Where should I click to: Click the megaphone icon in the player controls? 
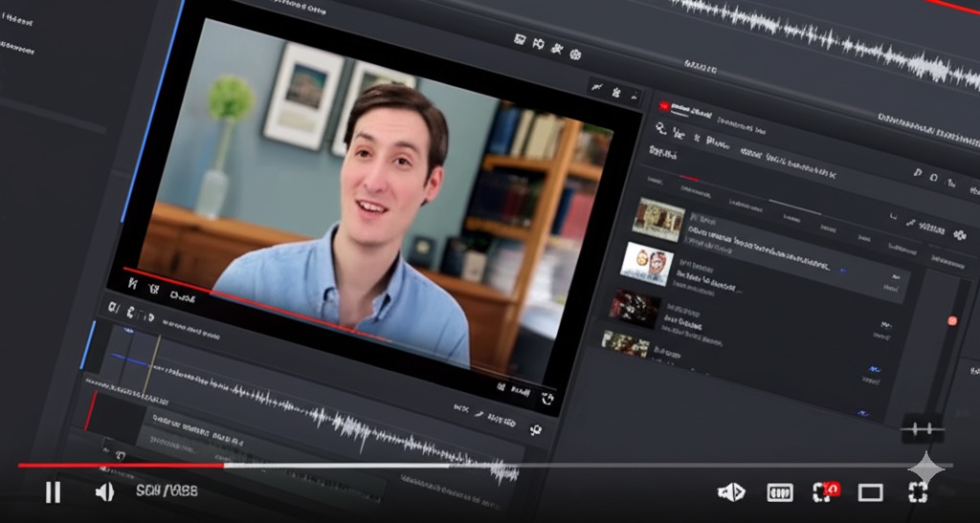click(730, 492)
